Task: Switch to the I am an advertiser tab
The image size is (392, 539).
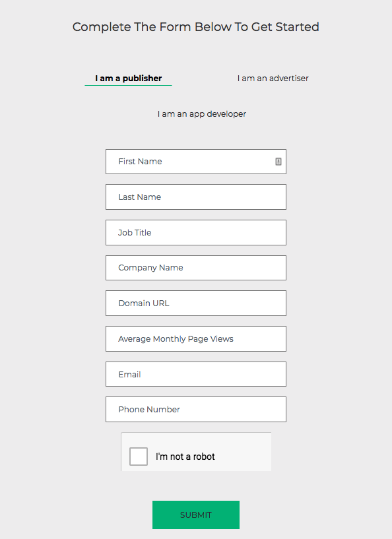Action: pyautogui.click(x=273, y=79)
